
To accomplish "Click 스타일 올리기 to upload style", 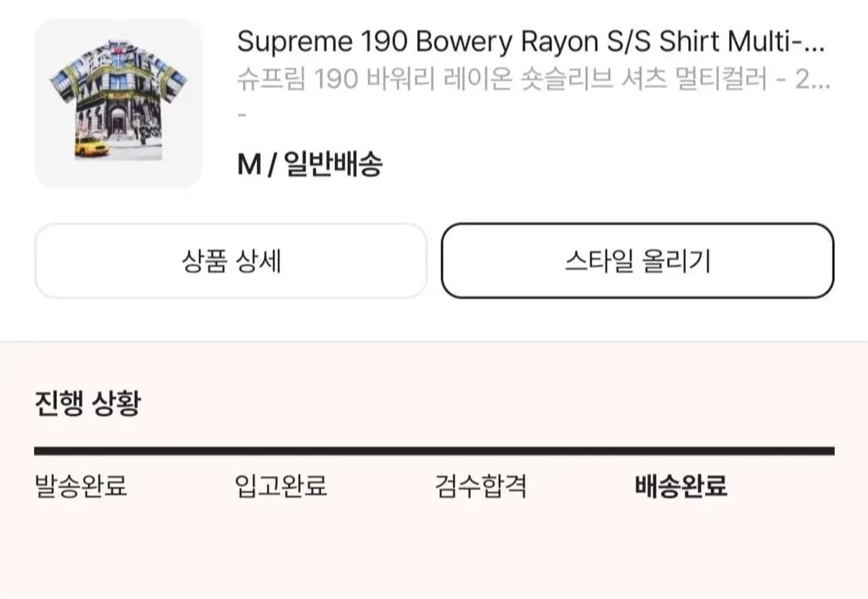I will coord(636,260).
